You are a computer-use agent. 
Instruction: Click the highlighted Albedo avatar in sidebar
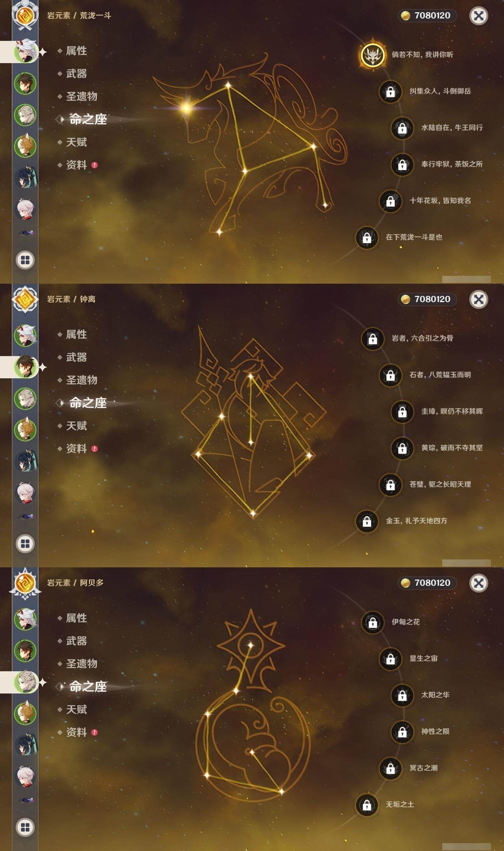[25, 682]
